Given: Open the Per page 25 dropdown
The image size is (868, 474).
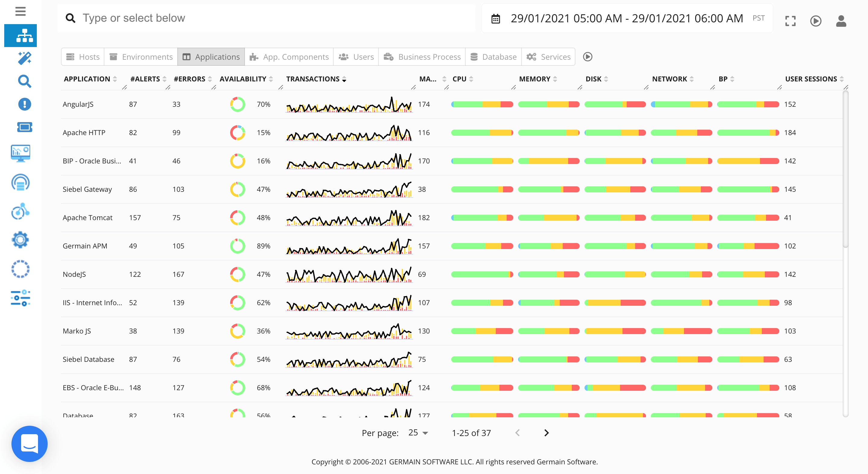Looking at the screenshot, I should click(x=418, y=433).
